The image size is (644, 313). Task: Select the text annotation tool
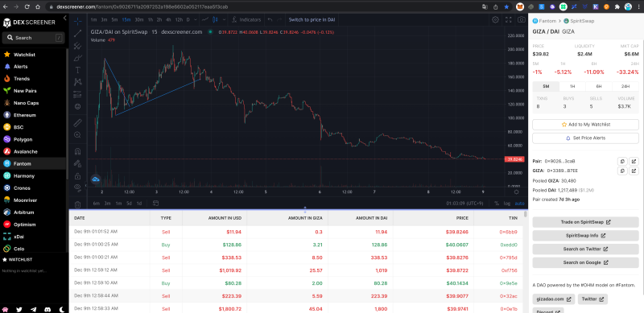pos(77,70)
